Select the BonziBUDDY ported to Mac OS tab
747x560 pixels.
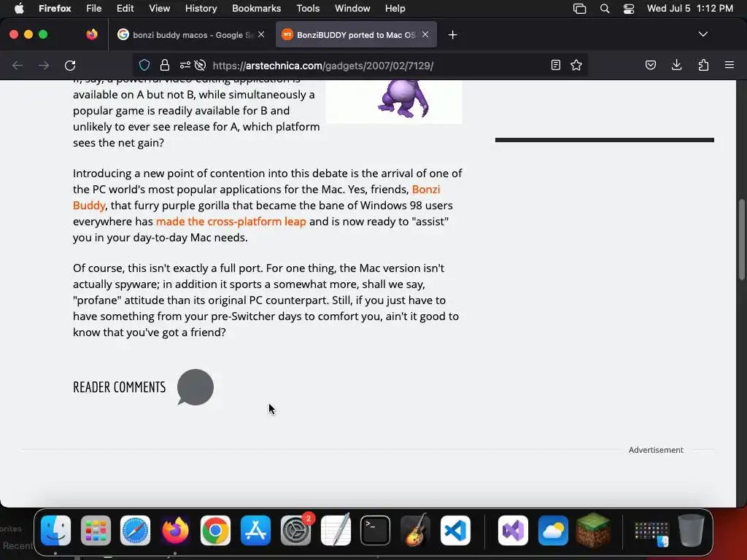pyautogui.click(x=356, y=35)
